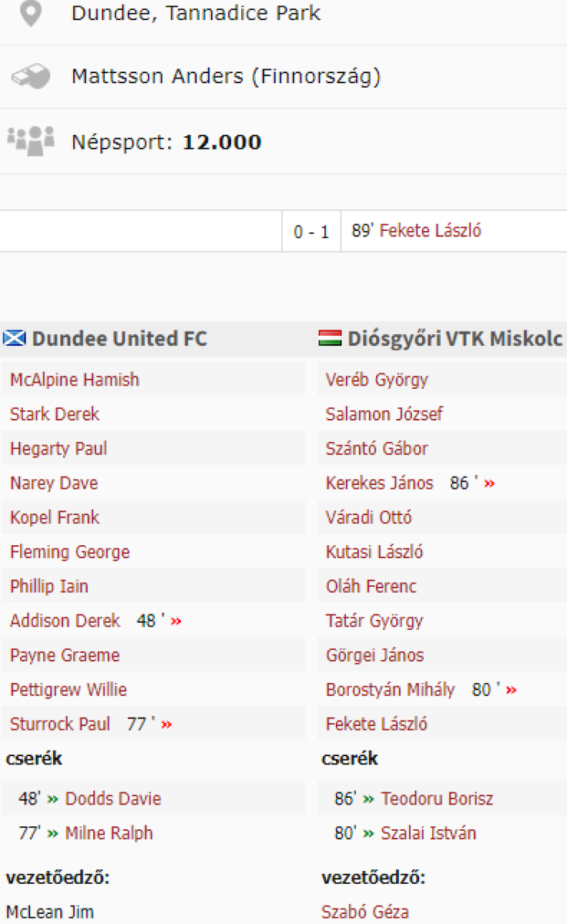Click the Scottish flag icon
The image size is (567, 924).
[x=15, y=339]
